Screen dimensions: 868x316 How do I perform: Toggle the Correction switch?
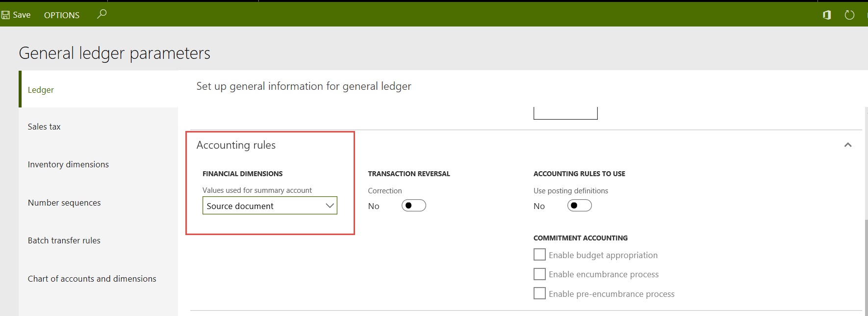pos(413,206)
